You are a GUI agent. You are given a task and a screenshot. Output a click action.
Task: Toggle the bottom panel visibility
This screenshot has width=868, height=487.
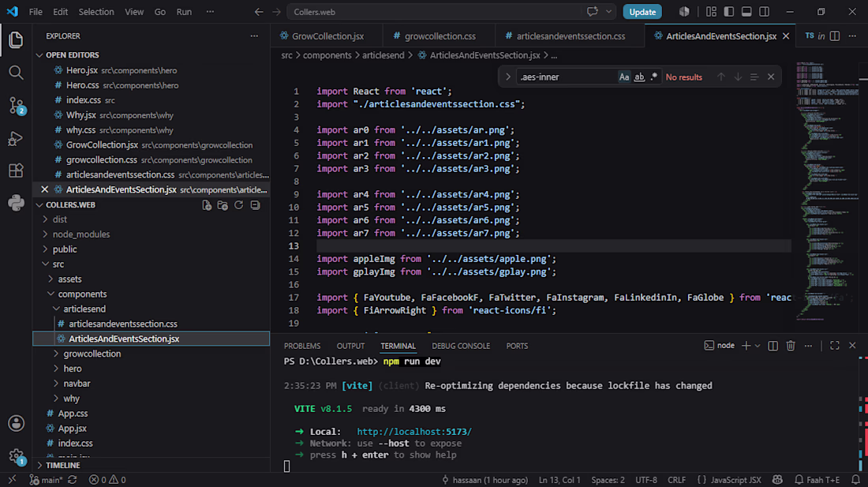point(746,12)
